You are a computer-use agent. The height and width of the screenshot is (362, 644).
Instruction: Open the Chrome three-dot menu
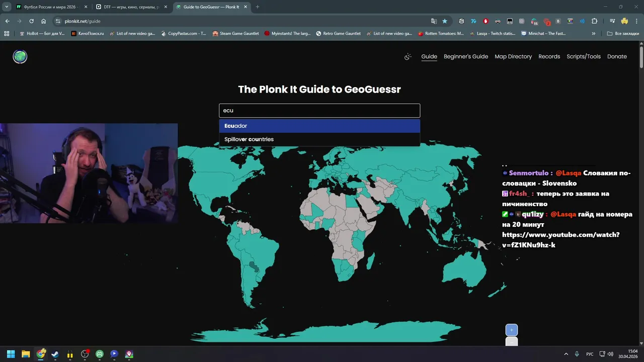[636, 21]
